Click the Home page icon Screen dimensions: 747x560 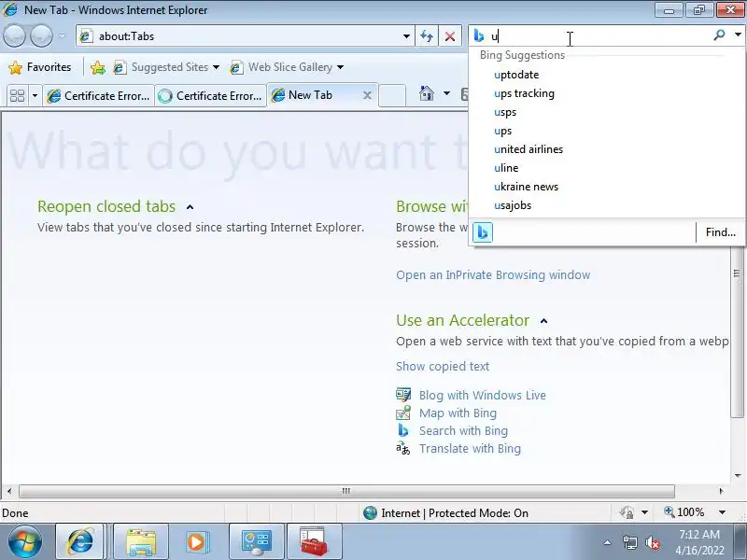pos(427,92)
